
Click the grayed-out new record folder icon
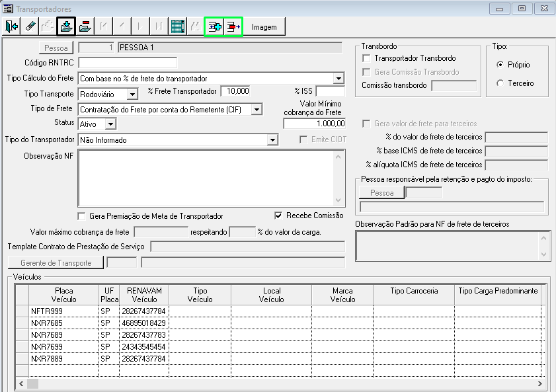48,26
